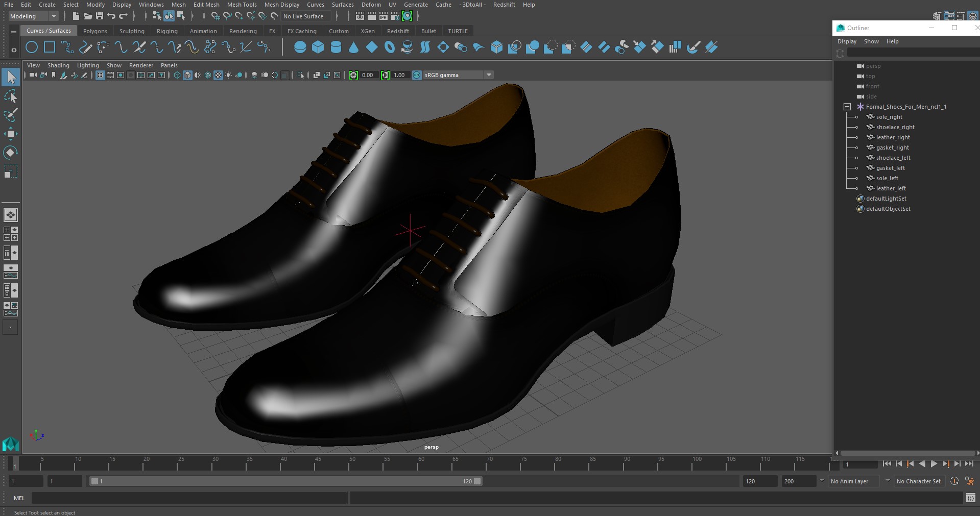Click the Save Scene icon
980x516 pixels.
(x=100, y=16)
